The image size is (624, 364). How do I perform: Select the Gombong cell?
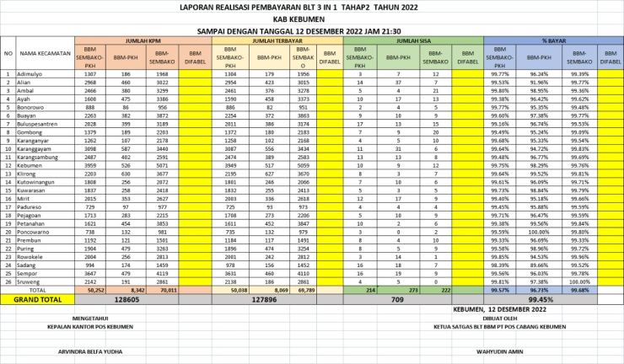coord(45,132)
